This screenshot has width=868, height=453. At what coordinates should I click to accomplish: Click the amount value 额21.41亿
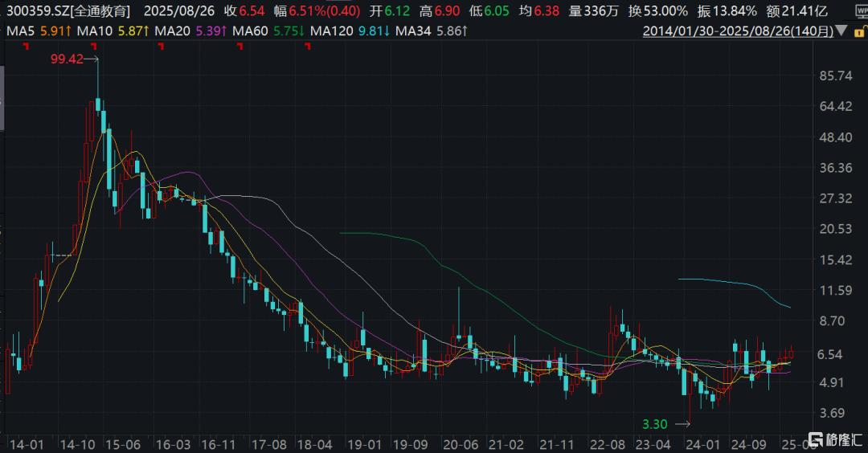[x=797, y=11]
